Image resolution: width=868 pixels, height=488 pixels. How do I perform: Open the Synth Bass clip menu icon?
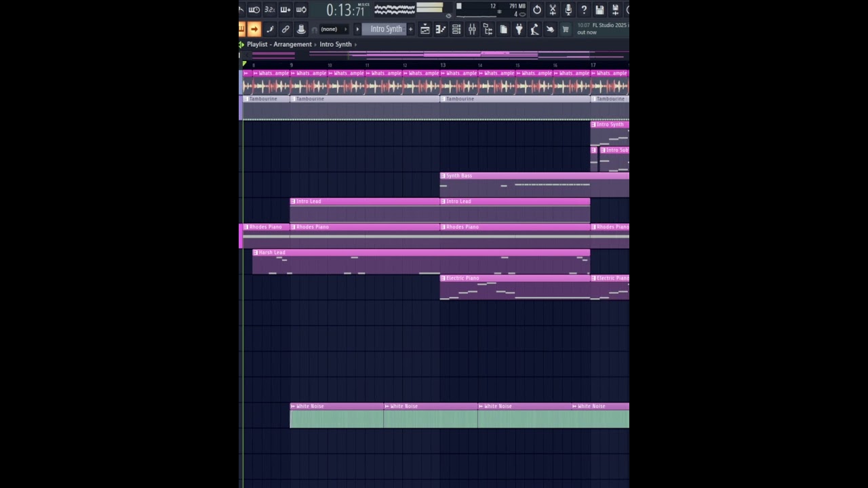443,176
